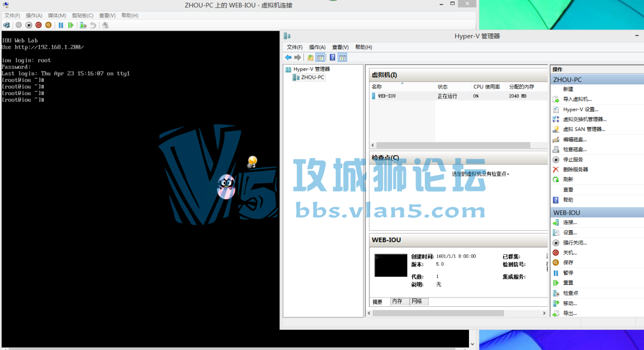Click the 2048 MB memory cell

518,96
